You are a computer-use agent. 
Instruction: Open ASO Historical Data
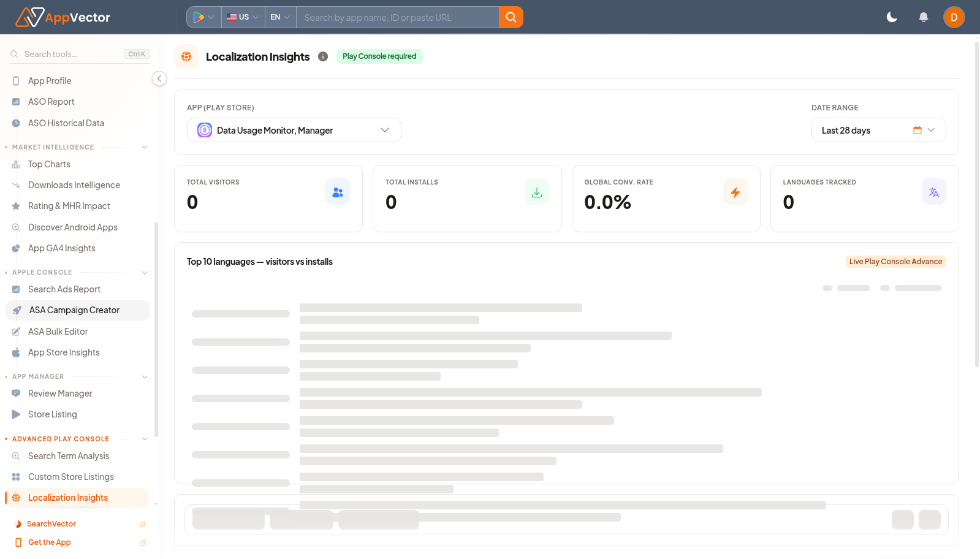click(x=77, y=123)
